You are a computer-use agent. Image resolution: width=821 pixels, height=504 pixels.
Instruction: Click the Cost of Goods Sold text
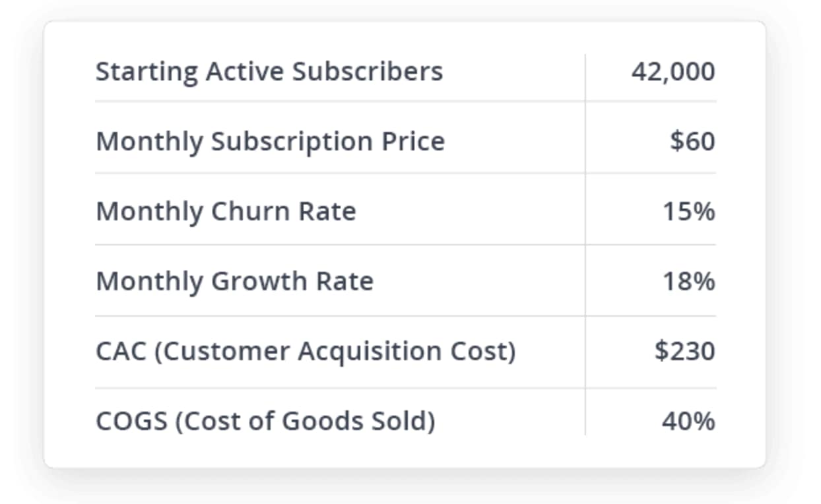304,422
